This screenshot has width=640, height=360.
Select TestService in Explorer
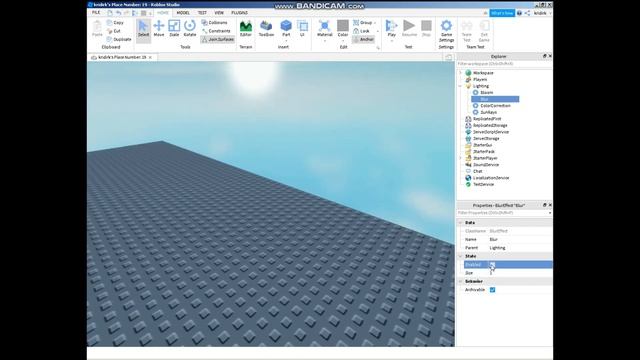483,184
